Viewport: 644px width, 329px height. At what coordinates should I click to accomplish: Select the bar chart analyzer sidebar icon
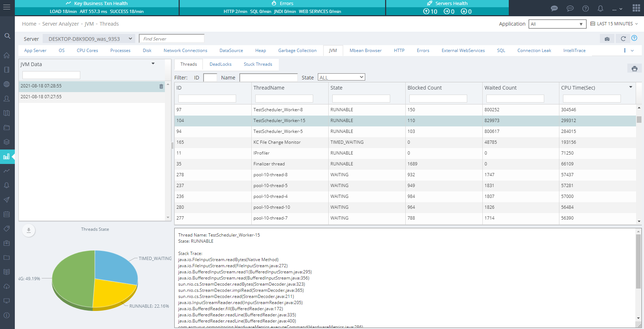[7, 156]
